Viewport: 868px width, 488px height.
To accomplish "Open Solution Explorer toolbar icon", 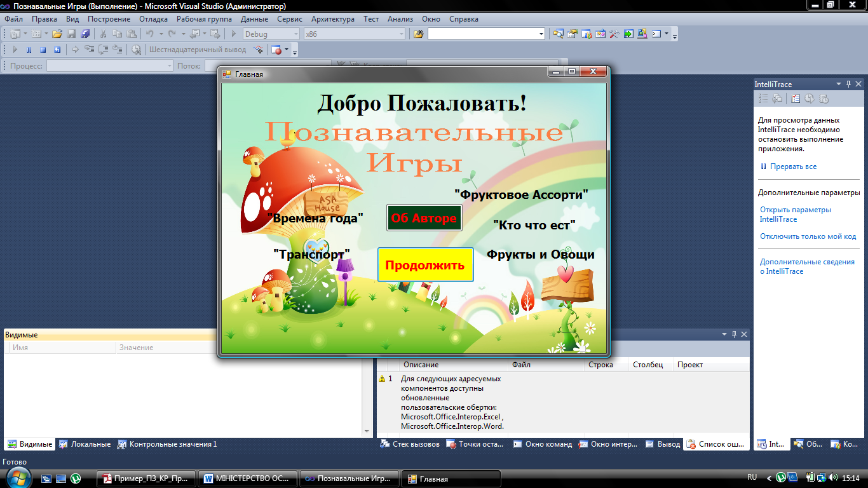I will [559, 34].
